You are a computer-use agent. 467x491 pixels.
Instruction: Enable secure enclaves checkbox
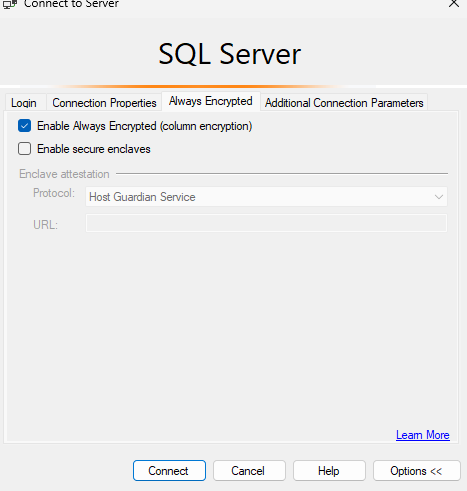[25, 149]
